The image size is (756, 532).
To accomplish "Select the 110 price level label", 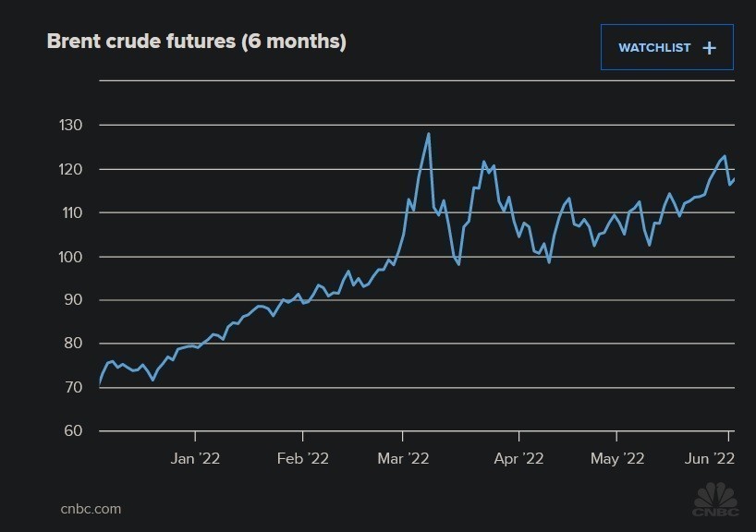I will tap(71, 212).
